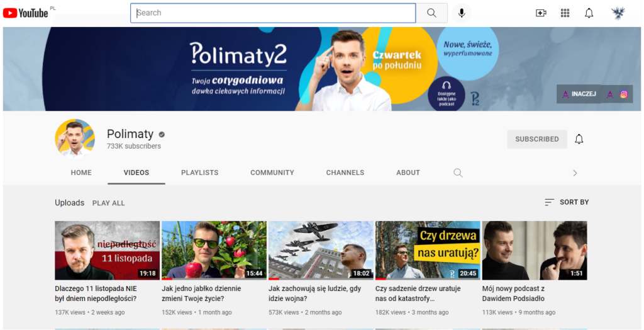Select the VIDEOS tab
Screen dimensions: 644x330
click(136, 173)
